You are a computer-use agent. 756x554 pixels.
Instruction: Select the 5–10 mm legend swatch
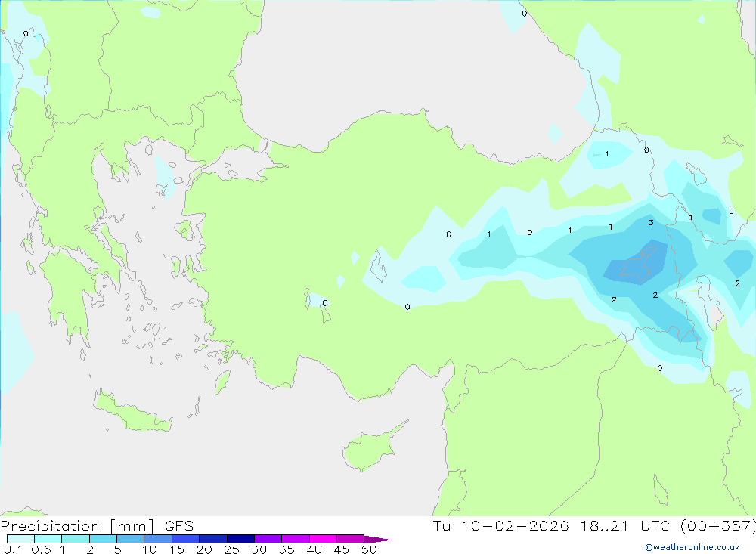click(131, 539)
